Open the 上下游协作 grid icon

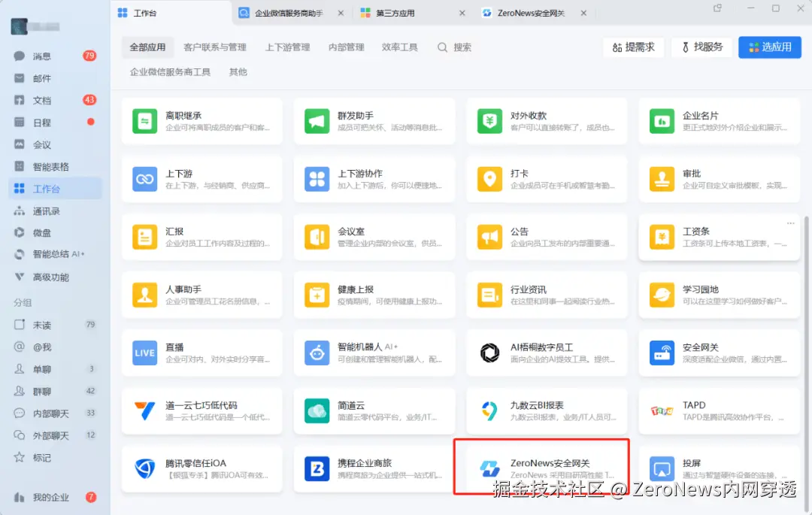tap(317, 180)
